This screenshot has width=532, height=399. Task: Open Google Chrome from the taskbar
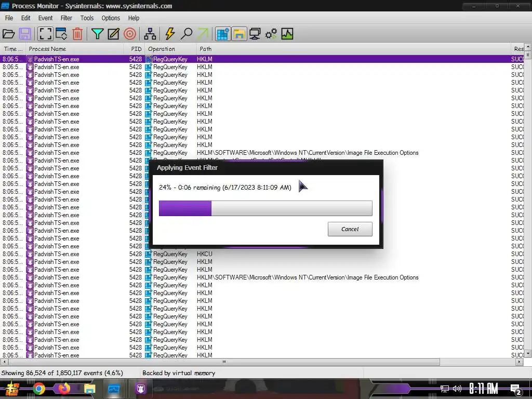click(x=38, y=389)
